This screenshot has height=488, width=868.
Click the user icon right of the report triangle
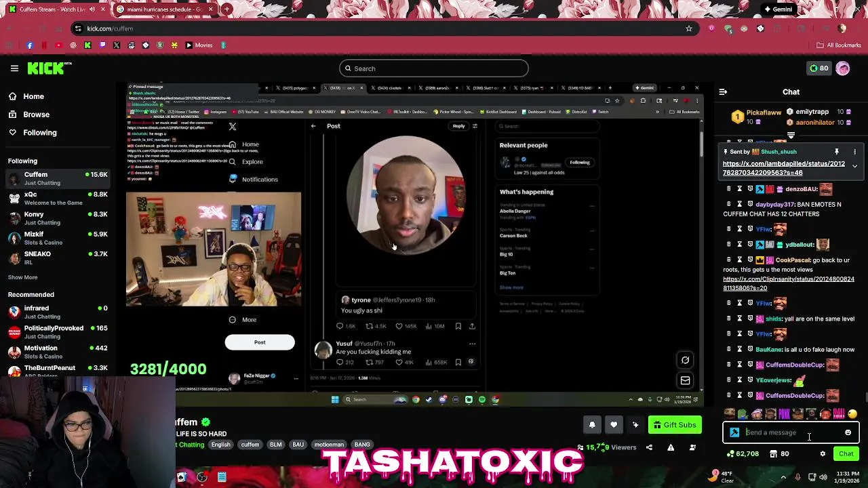pyautogui.click(x=692, y=447)
